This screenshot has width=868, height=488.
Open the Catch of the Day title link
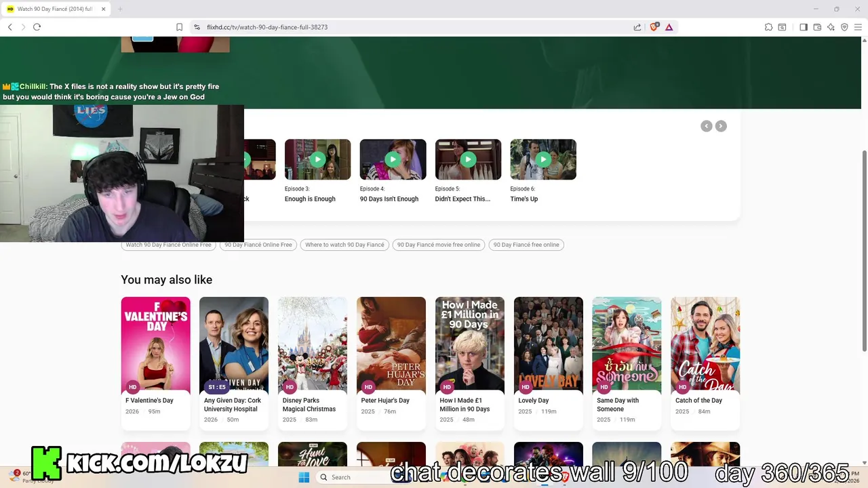click(x=698, y=401)
